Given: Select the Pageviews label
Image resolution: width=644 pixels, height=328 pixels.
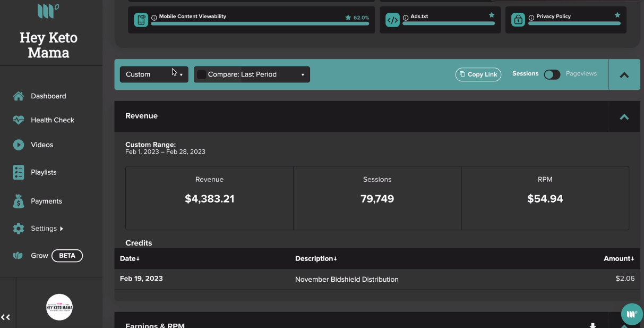Looking at the screenshot, I should [x=581, y=73].
